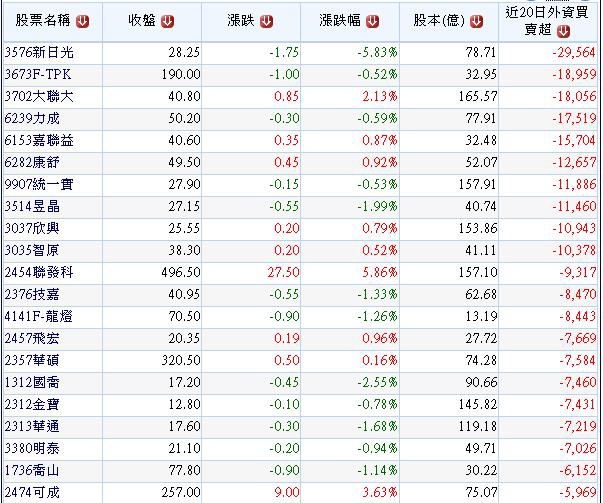Select foreign net sell -11,886
The width and height of the screenshot is (603, 503).
(x=574, y=184)
